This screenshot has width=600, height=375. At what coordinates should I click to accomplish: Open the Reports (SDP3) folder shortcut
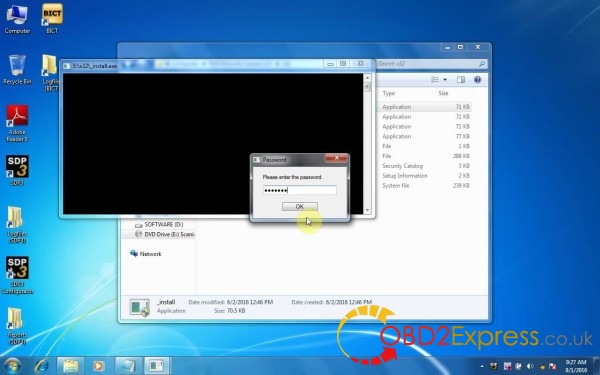[16, 326]
